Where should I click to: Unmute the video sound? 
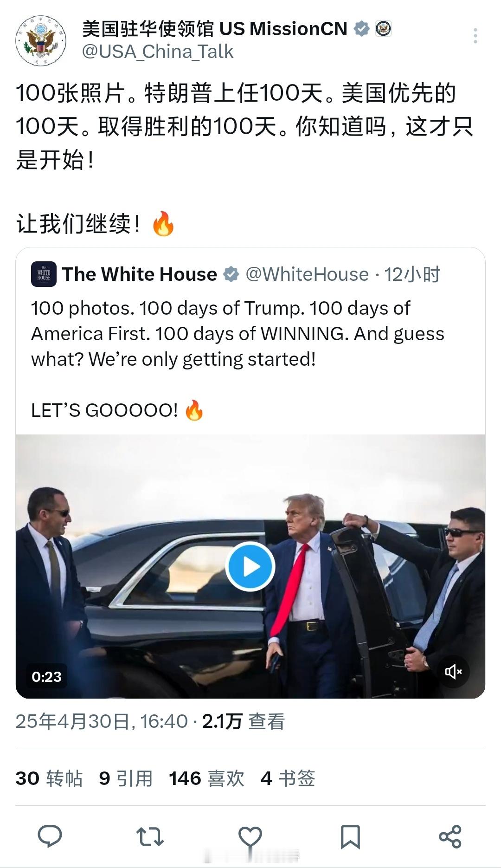pos(453,671)
